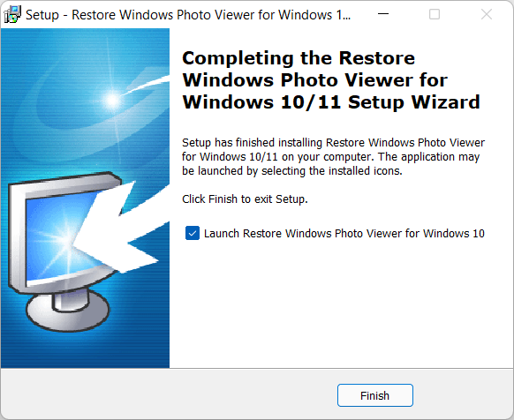The image size is (514, 420).
Task: Click the grayed-out maximize button
Action: coord(435,14)
